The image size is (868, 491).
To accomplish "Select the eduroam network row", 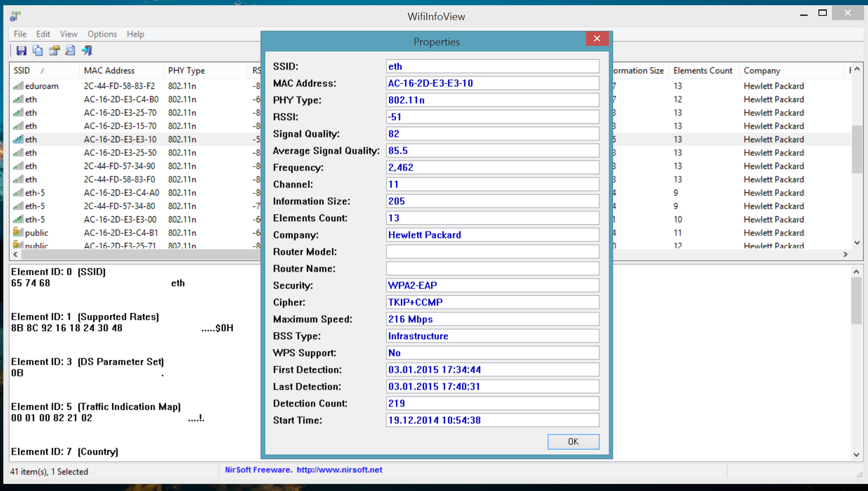I will tap(136, 86).
